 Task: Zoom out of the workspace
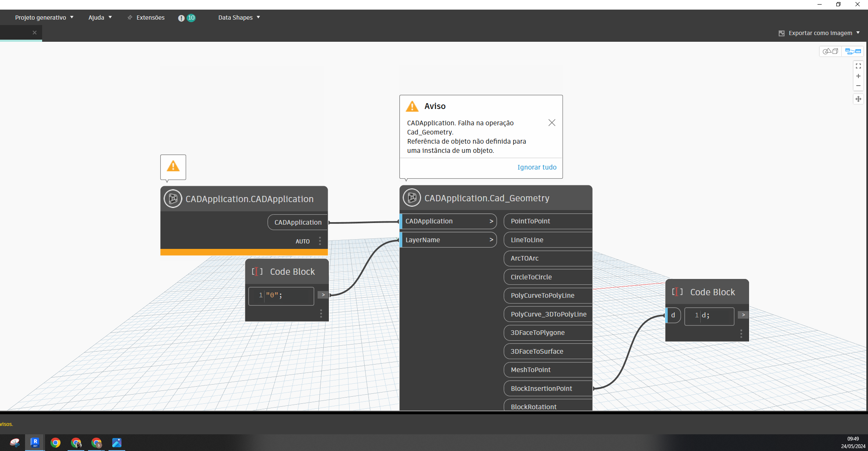(x=858, y=86)
